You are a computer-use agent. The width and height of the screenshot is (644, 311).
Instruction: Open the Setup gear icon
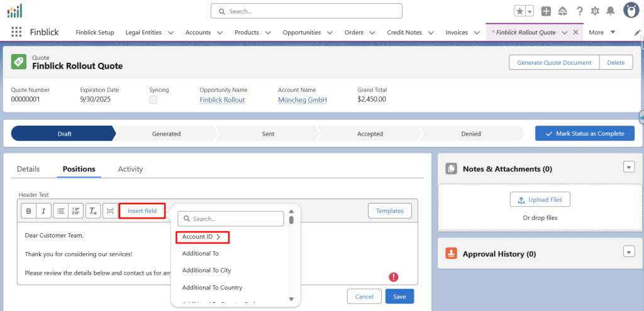[x=594, y=11]
